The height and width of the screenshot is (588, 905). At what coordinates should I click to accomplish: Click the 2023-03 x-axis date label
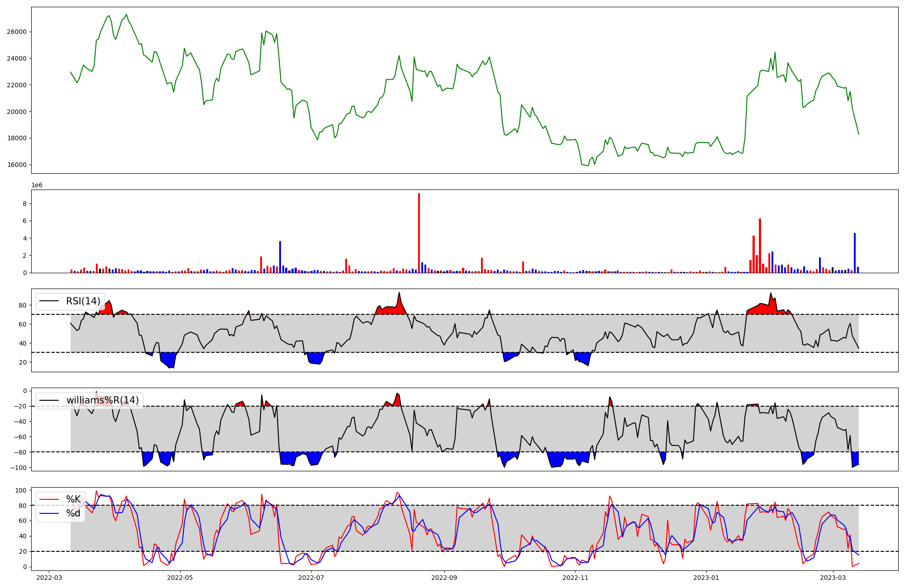click(x=833, y=578)
